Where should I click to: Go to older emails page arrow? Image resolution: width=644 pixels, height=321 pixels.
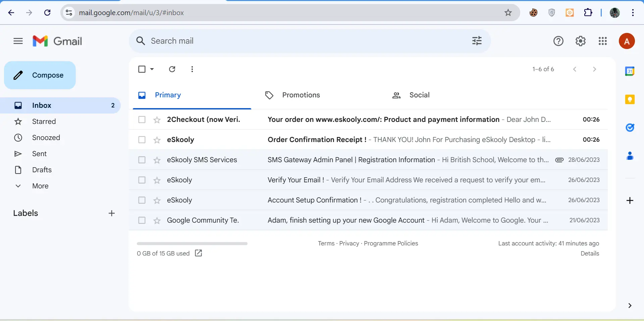click(x=594, y=69)
